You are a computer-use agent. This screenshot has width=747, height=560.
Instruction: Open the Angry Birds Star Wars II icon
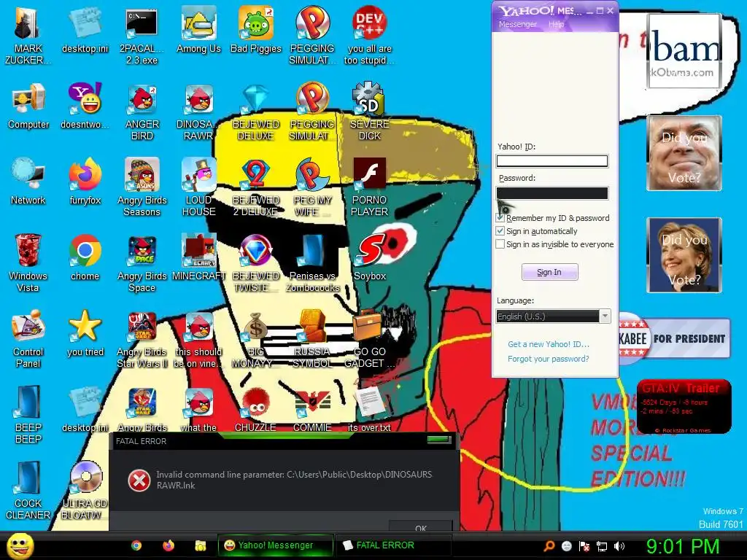(142, 338)
